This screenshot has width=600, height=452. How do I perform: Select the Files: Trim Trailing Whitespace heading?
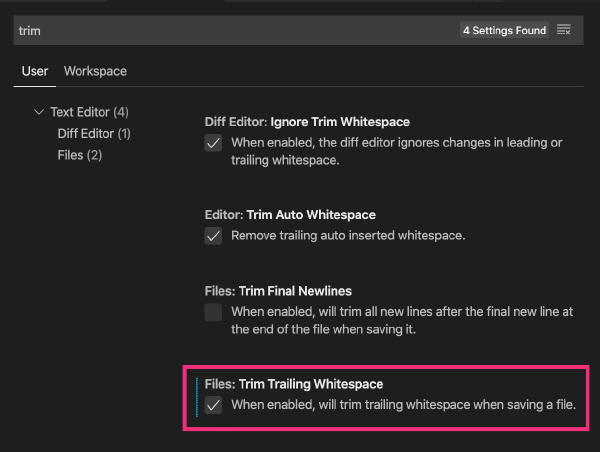tap(293, 384)
